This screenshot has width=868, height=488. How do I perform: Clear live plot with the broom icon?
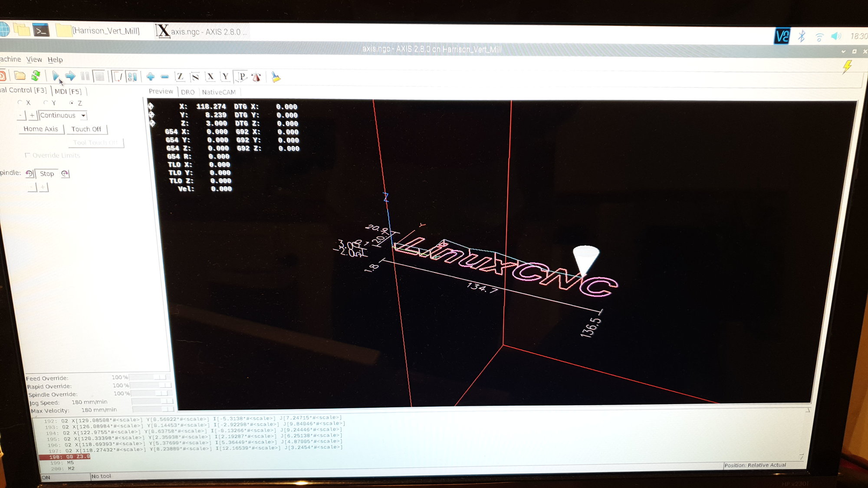pos(276,77)
